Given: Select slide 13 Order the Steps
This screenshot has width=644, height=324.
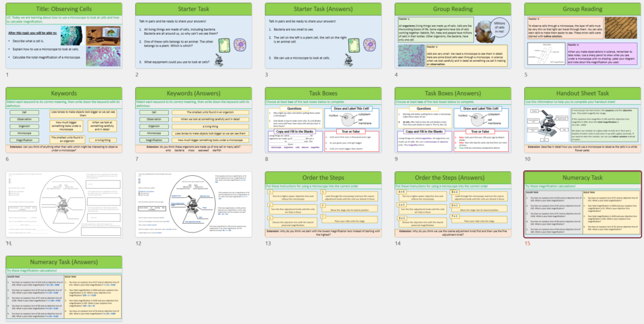Looking at the screenshot, I should (x=323, y=204).
